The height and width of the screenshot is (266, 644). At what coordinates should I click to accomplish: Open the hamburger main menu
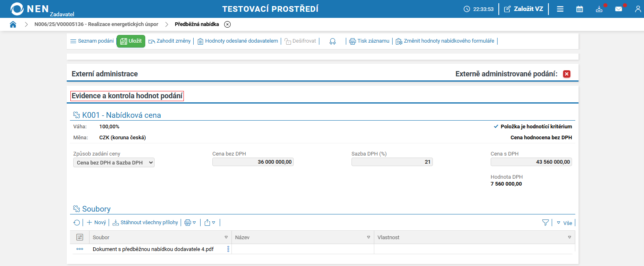coord(560,9)
